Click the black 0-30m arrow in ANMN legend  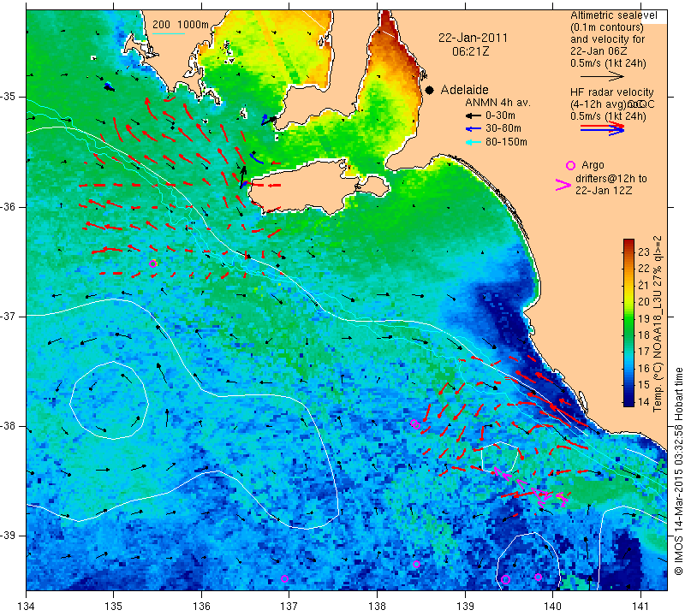(474, 115)
